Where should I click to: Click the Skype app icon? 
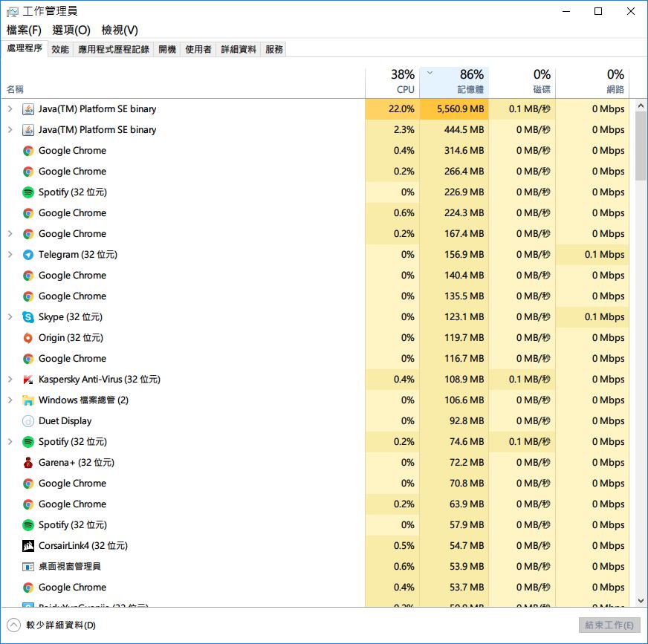tap(28, 317)
